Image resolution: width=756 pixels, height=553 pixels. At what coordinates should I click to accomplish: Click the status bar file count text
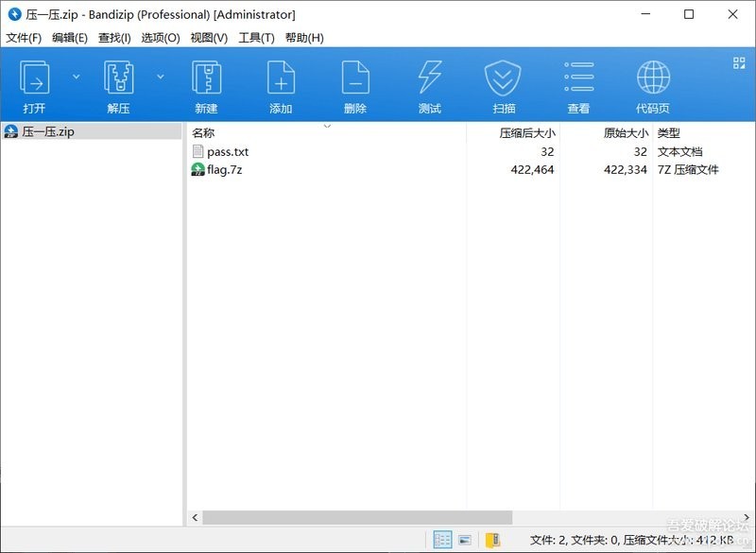632,540
